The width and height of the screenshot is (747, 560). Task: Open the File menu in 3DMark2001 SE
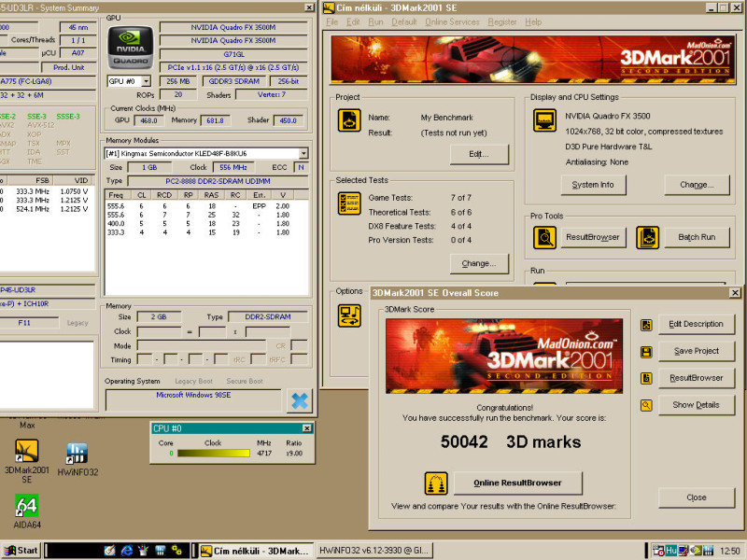point(331,21)
